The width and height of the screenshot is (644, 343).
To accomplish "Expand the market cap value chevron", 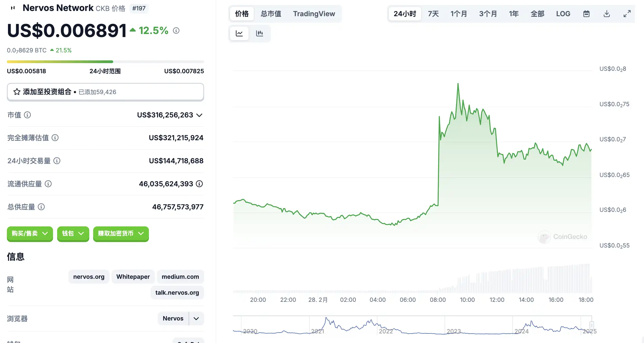I will coord(199,115).
